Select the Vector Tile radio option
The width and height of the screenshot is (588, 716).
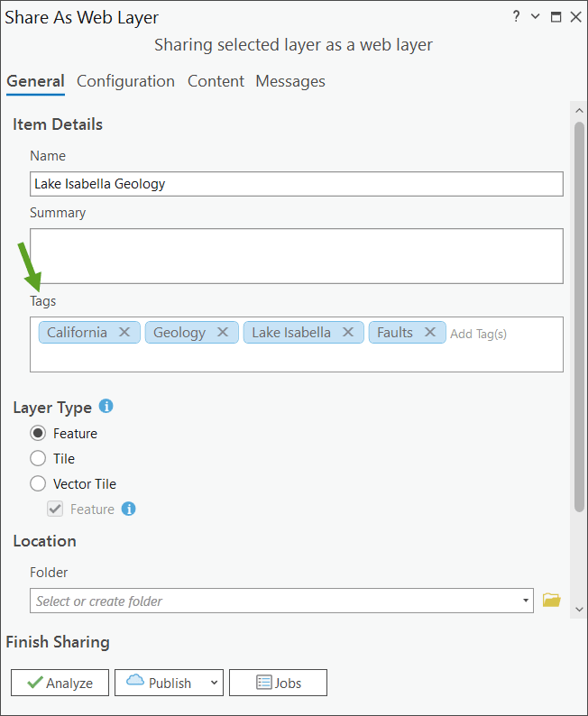pyautogui.click(x=38, y=483)
